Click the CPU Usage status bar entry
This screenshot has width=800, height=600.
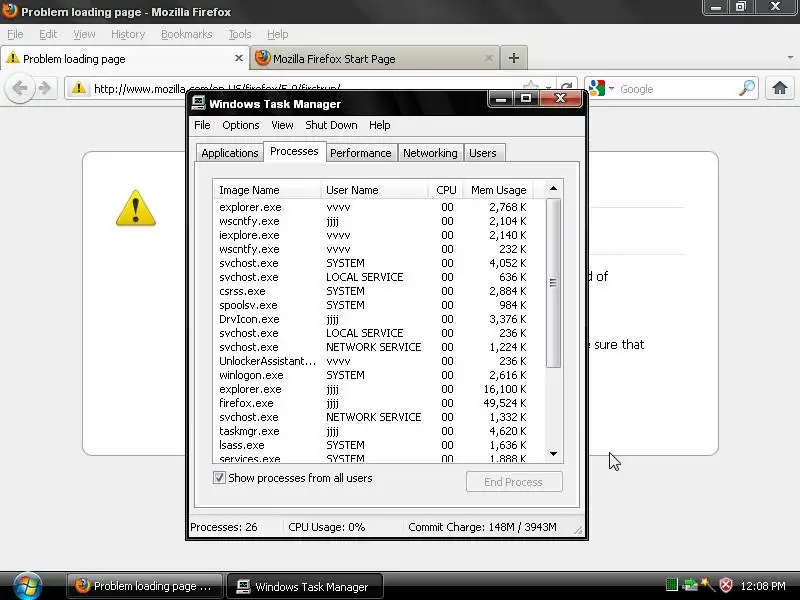pos(327,527)
